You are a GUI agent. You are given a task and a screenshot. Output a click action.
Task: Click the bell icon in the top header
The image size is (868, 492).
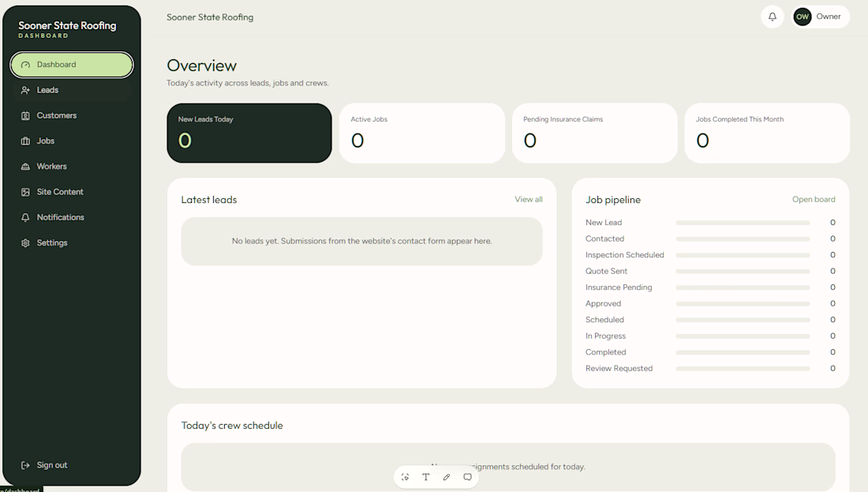(x=773, y=17)
